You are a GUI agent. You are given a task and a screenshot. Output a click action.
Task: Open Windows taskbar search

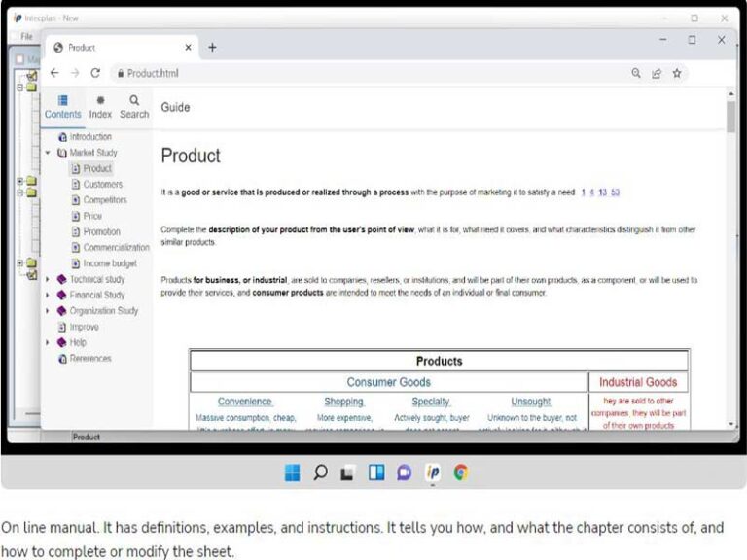pos(320,472)
